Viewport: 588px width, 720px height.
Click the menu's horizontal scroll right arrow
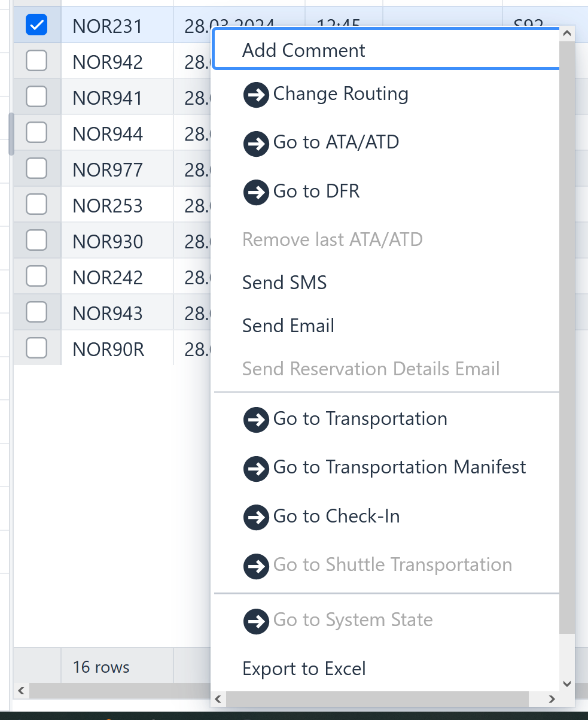click(552, 698)
